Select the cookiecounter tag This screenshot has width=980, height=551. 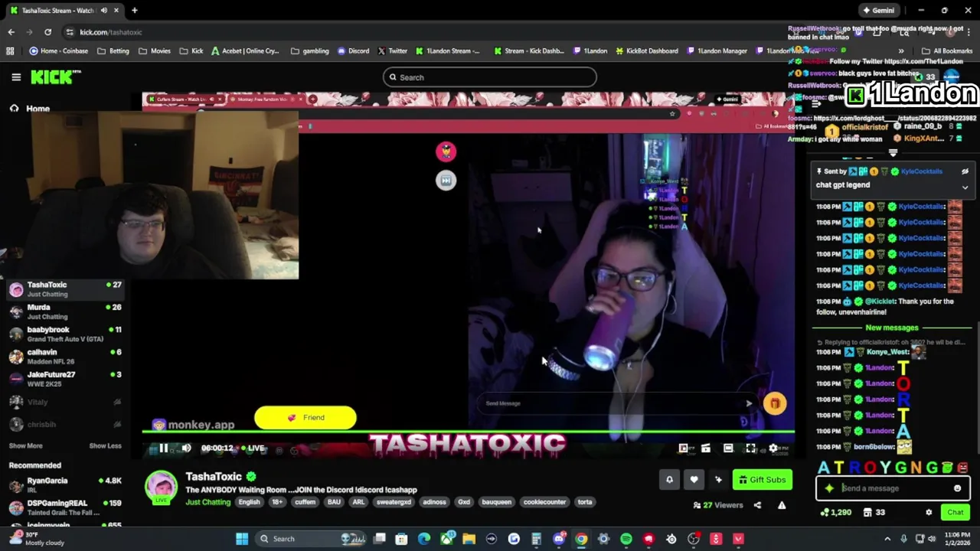544,502
